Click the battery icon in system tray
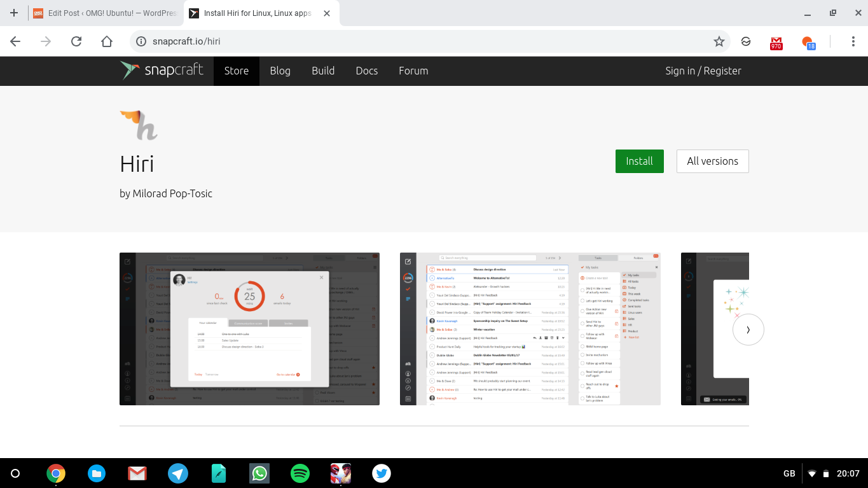Viewport: 868px width, 488px height. coord(826,473)
